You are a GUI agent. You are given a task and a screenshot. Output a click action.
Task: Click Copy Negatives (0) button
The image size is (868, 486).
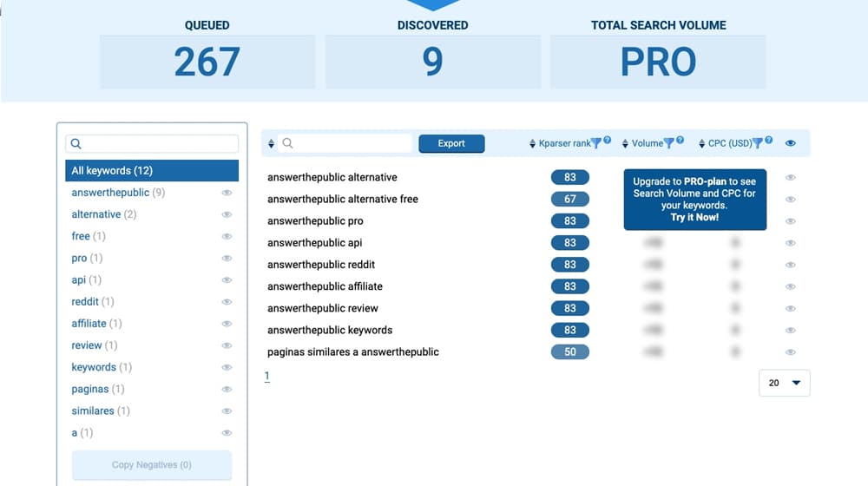[152, 465]
